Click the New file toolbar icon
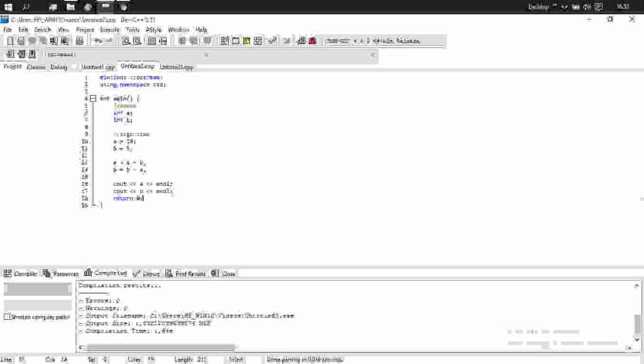The width and height of the screenshot is (644, 364). click(10, 41)
